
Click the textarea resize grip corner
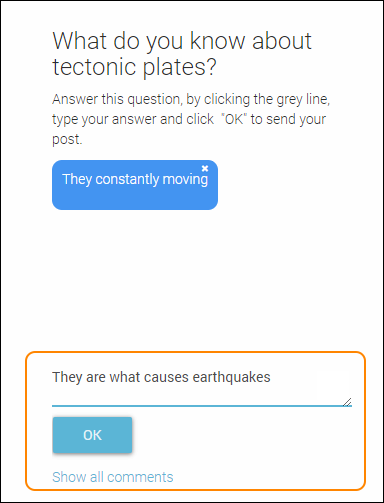pyautogui.click(x=347, y=402)
